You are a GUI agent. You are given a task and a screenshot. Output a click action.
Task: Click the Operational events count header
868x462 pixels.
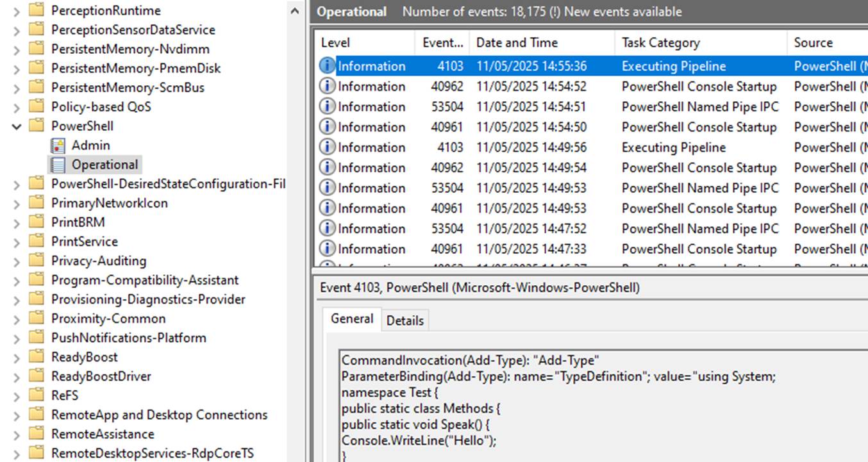pos(499,12)
